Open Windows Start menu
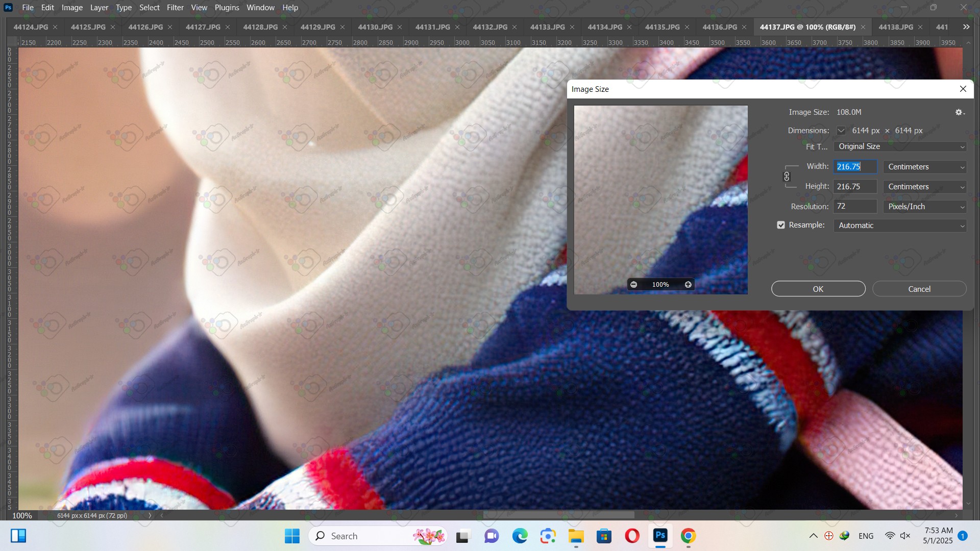The width and height of the screenshot is (980, 551). pos(292,536)
